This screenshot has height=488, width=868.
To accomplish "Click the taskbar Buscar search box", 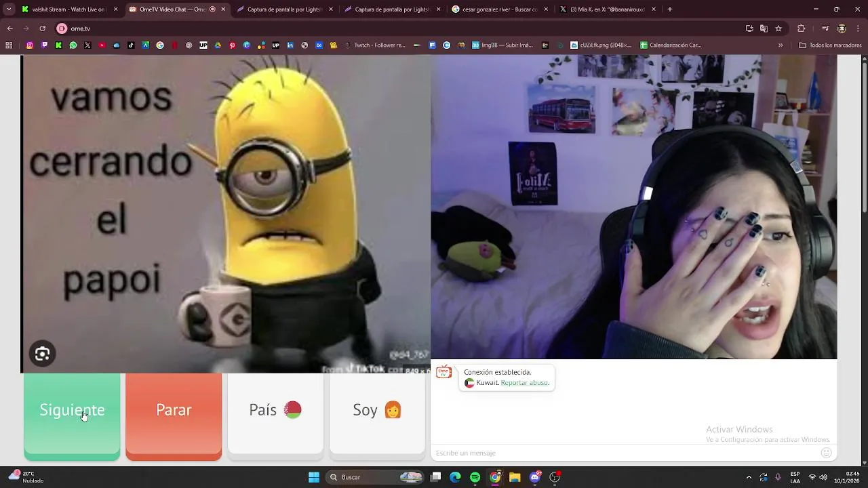I will coord(375,477).
